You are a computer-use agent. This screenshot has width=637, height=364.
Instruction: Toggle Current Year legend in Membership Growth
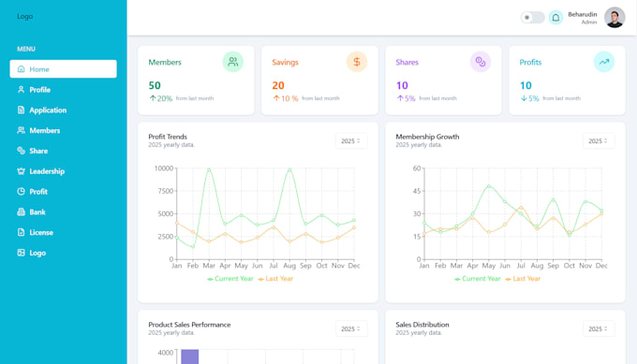click(478, 279)
